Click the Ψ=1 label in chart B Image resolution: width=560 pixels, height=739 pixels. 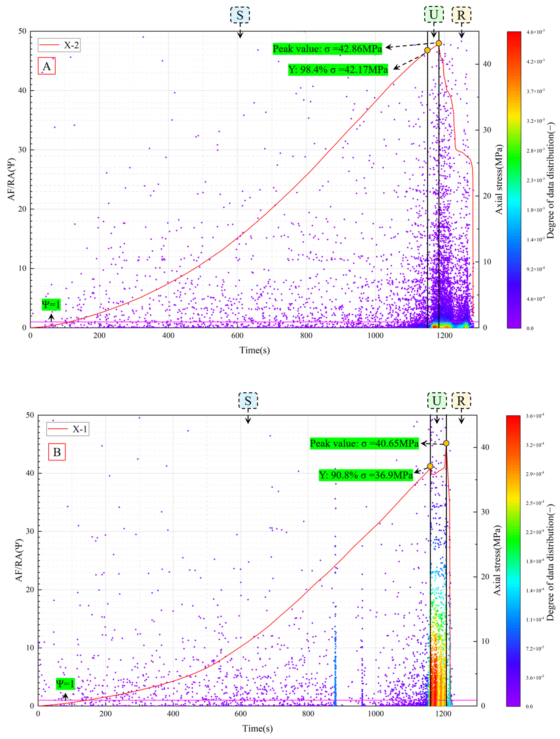(65, 684)
